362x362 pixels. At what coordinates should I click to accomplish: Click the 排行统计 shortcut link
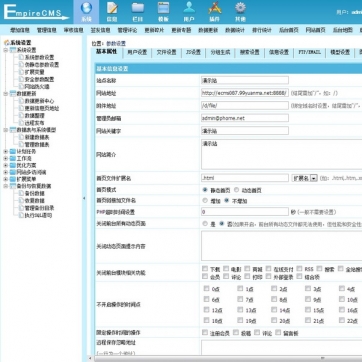262,30
